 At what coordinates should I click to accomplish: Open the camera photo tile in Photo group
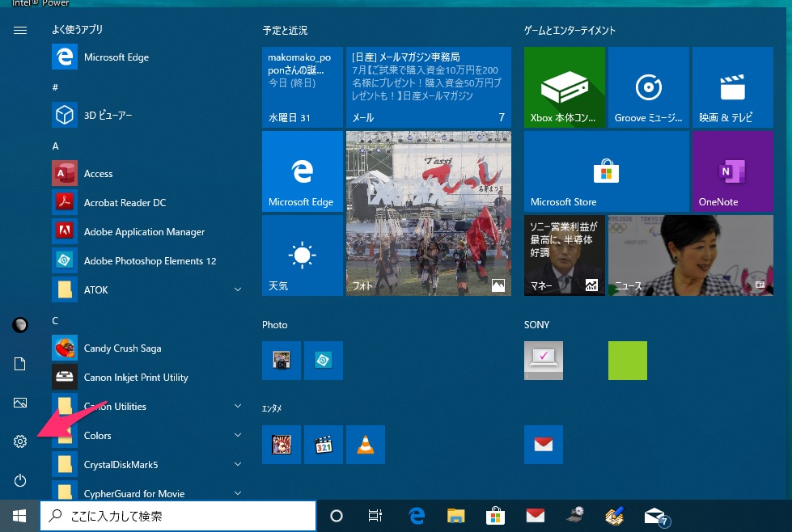click(282, 361)
